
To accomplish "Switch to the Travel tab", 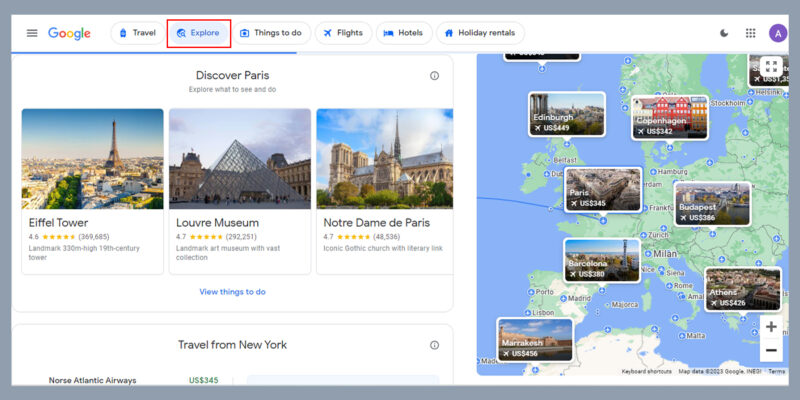I will click(x=138, y=33).
